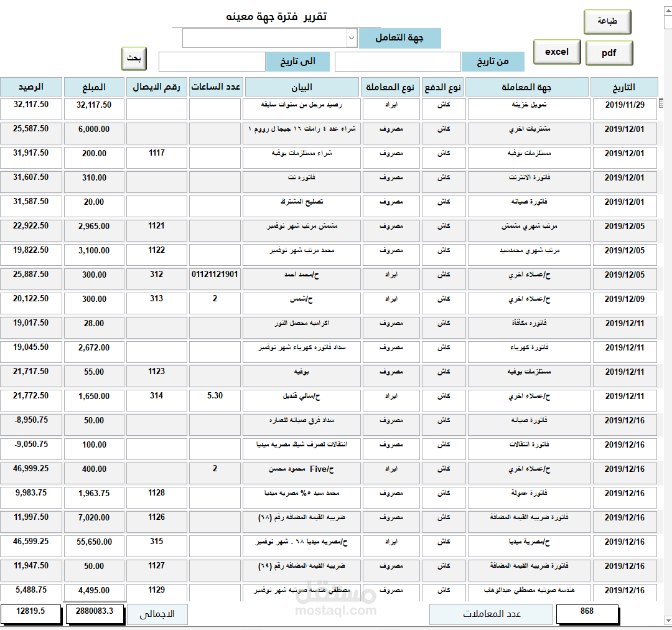Click the جهة المعاملة column header
The width and height of the screenshot is (672, 630).
(527, 87)
